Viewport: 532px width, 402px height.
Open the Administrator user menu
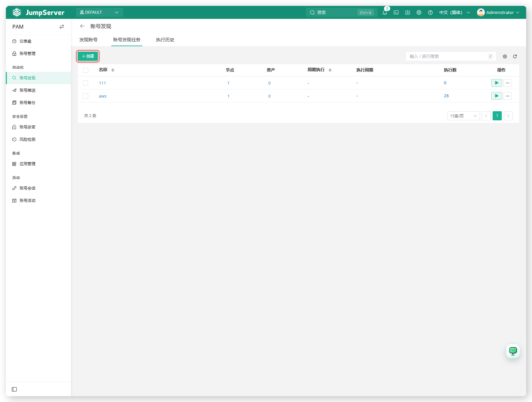pyautogui.click(x=498, y=12)
